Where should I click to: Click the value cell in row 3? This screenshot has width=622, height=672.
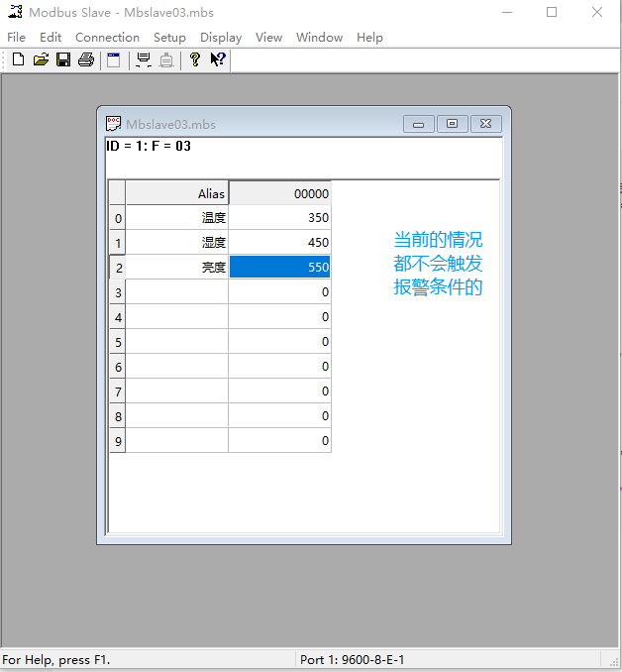tap(280, 291)
